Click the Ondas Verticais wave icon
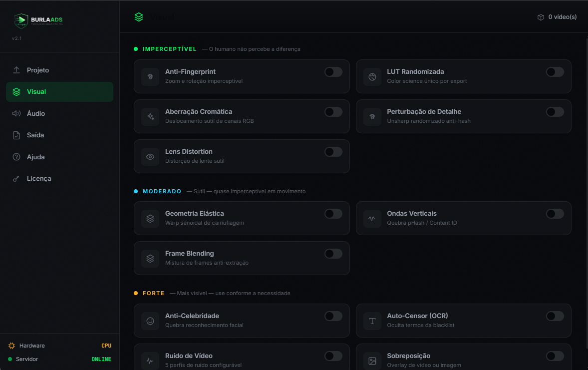588x370 pixels. coord(372,219)
